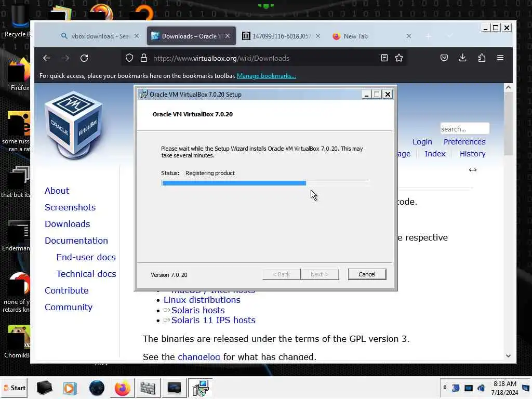This screenshot has height=399, width=532.
Task: Open the Screenshots sidebar link
Action: [70, 207]
